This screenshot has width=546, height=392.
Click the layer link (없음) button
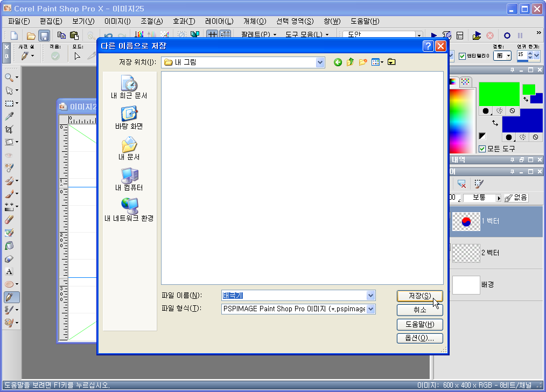[516, 198]
